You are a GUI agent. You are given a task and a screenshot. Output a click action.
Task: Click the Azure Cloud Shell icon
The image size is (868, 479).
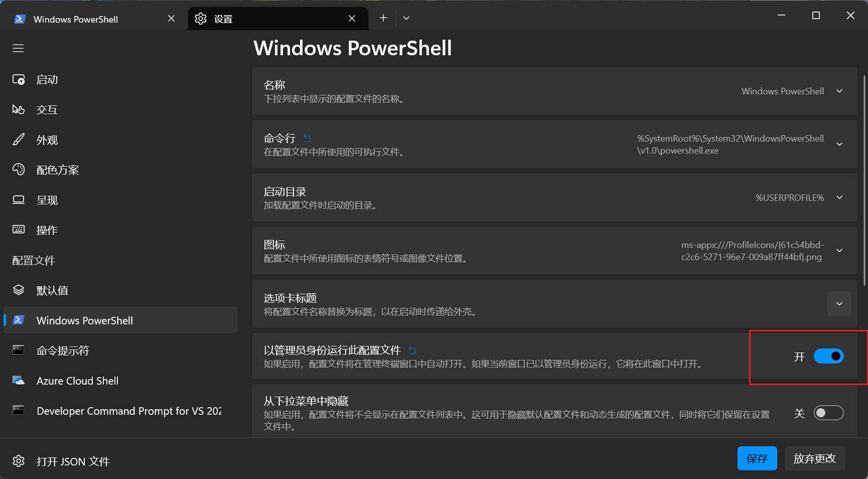click(19, 381)
